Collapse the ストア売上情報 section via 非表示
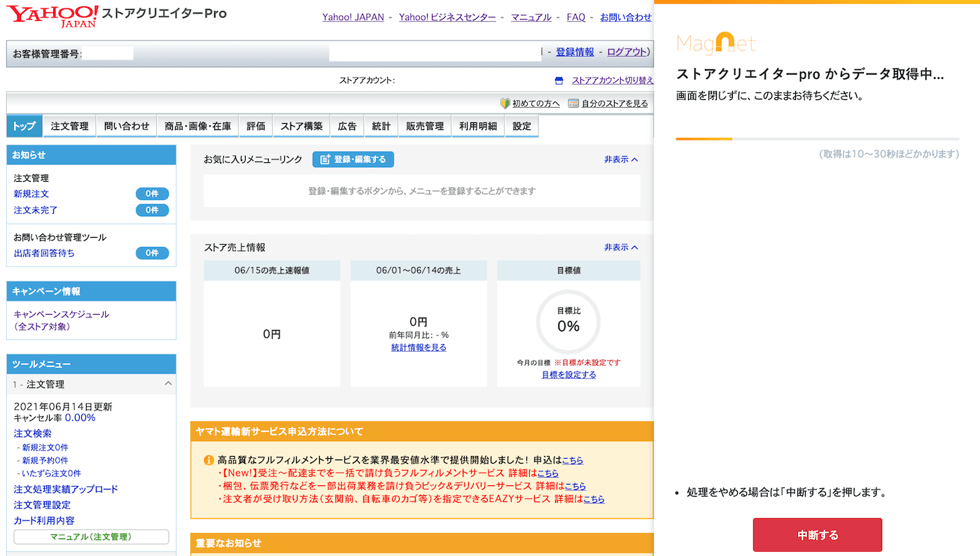The image size is (980, 556). coord(621,248)
